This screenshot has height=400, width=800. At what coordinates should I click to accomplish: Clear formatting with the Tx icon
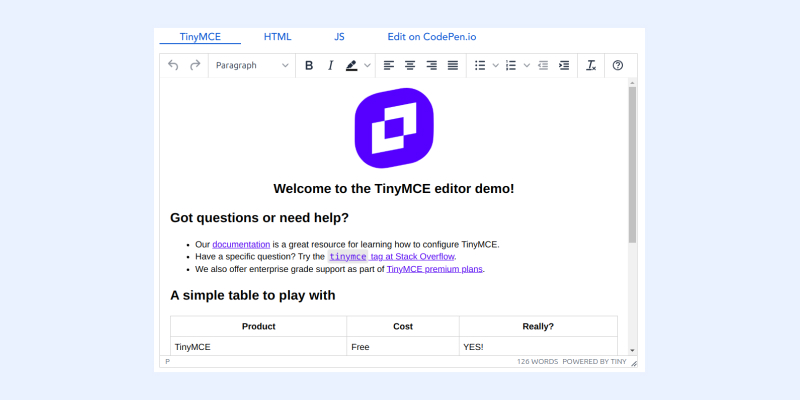591,65
